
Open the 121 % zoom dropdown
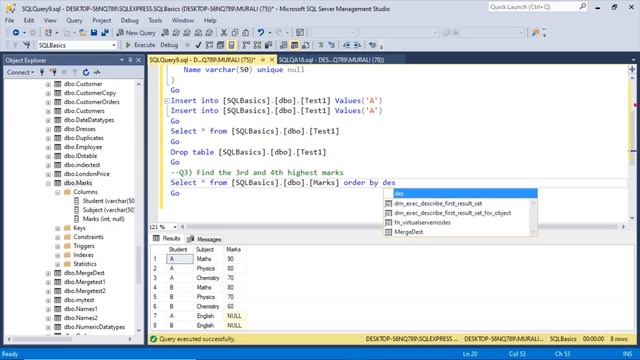coord(175,227)
